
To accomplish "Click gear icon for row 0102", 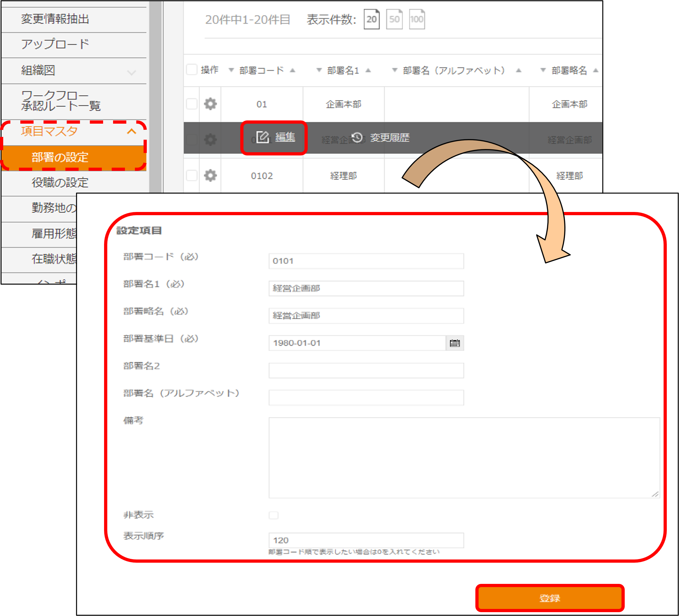I will 210,175.
